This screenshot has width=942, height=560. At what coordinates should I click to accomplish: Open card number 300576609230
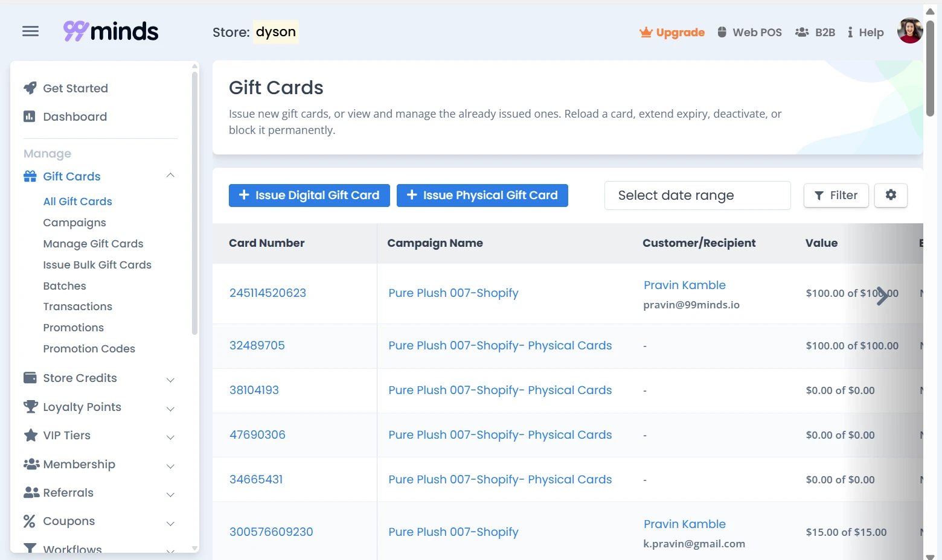click(271, 532)
